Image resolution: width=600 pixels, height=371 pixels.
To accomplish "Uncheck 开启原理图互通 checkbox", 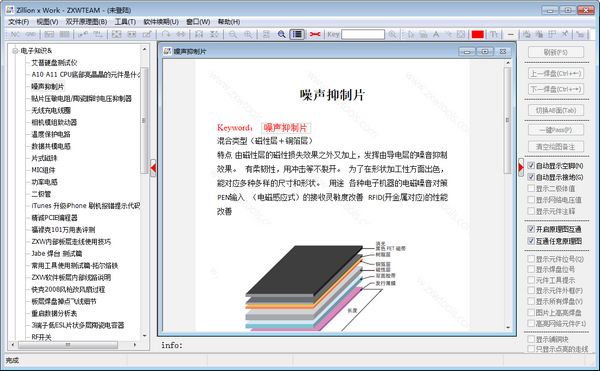I will [531, 229].
